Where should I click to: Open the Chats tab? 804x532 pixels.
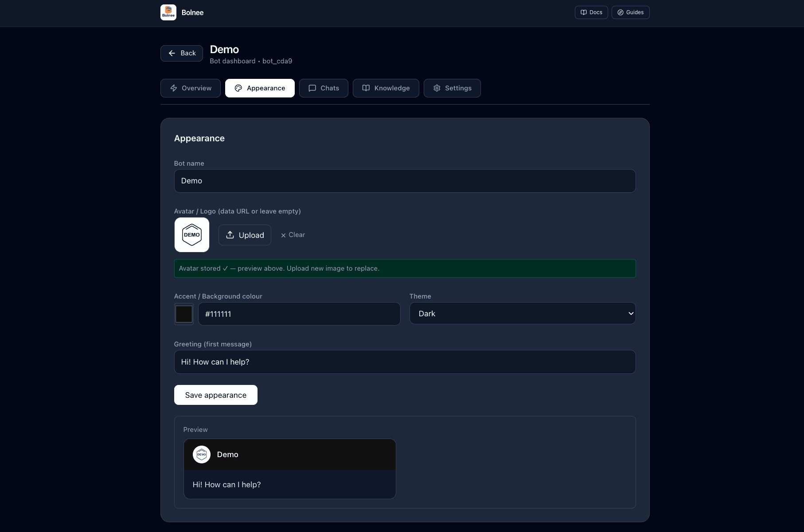[x=324, y=88]
